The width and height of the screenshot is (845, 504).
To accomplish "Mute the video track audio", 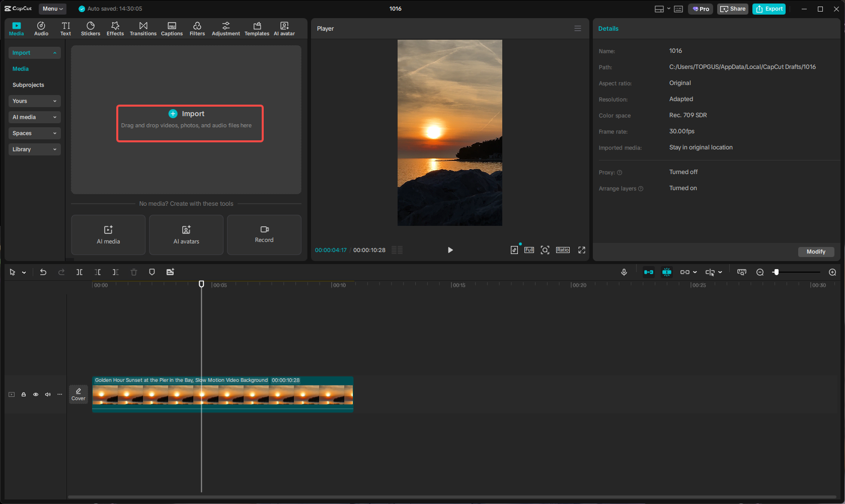I will (x=47, y=394).
